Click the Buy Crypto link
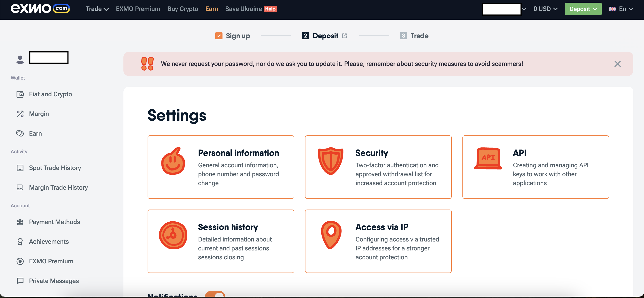 coord(183,9)
